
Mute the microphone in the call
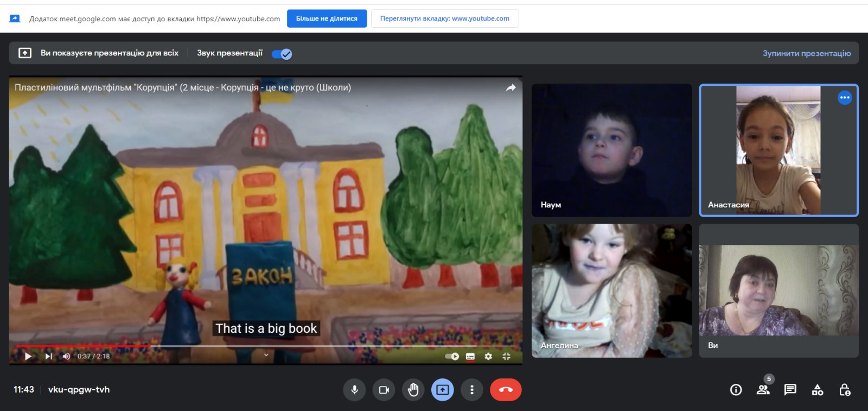[x=354, y=390]
